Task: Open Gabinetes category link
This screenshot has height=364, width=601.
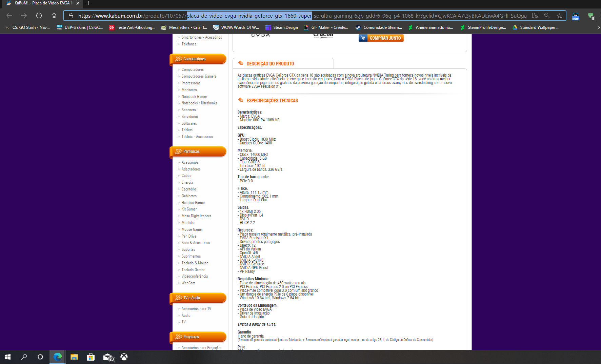Action: [189, 196]
